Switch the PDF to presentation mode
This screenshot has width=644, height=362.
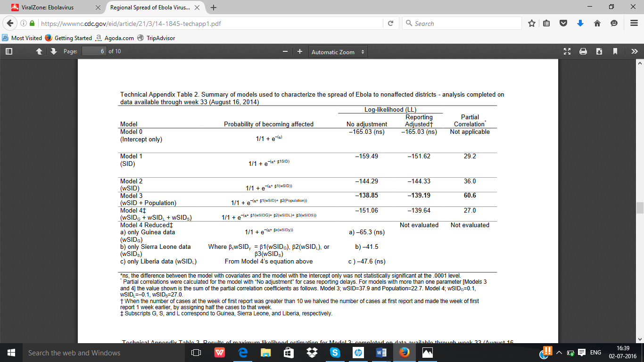coord(567,51)
